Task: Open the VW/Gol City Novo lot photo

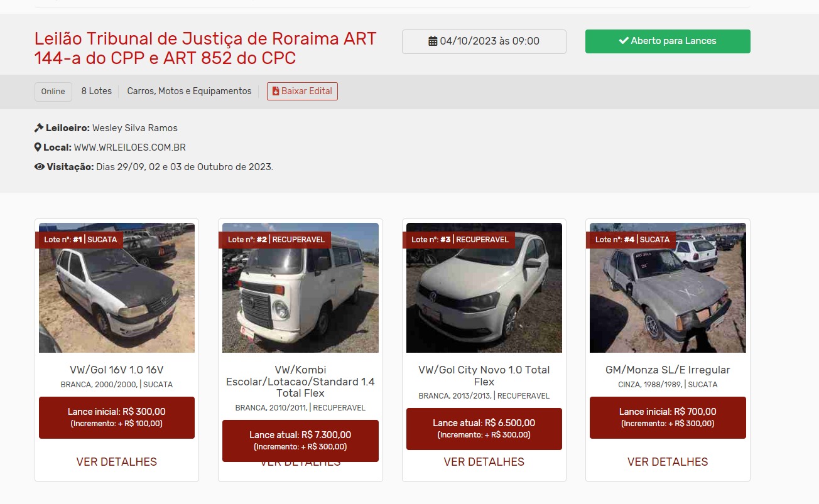Action: click(x=484, y=288)
